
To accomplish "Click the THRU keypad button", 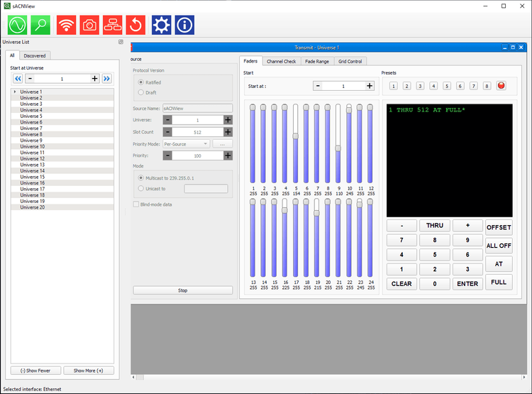I will (435, 226).
